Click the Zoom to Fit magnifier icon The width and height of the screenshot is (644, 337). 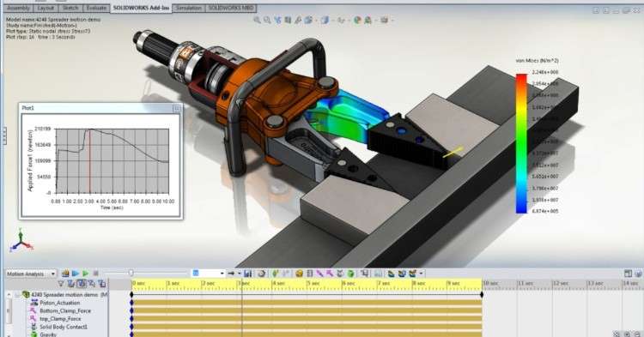pos(257,20)
